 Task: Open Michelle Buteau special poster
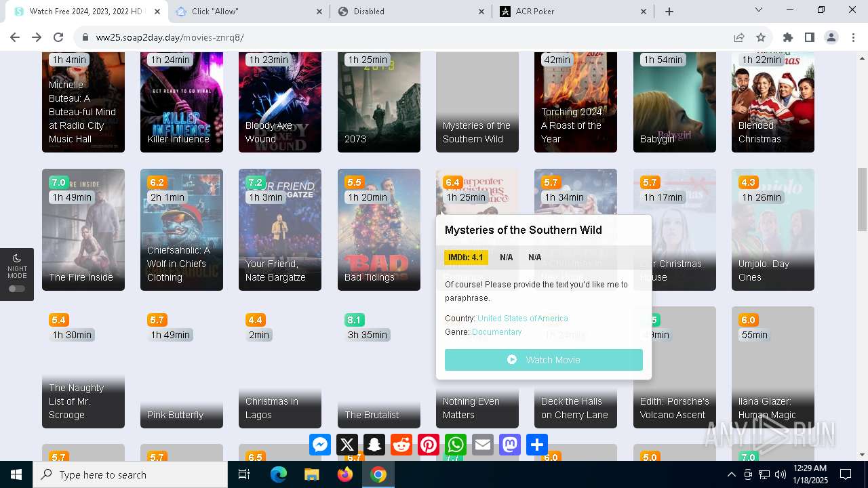pos(83,102)
